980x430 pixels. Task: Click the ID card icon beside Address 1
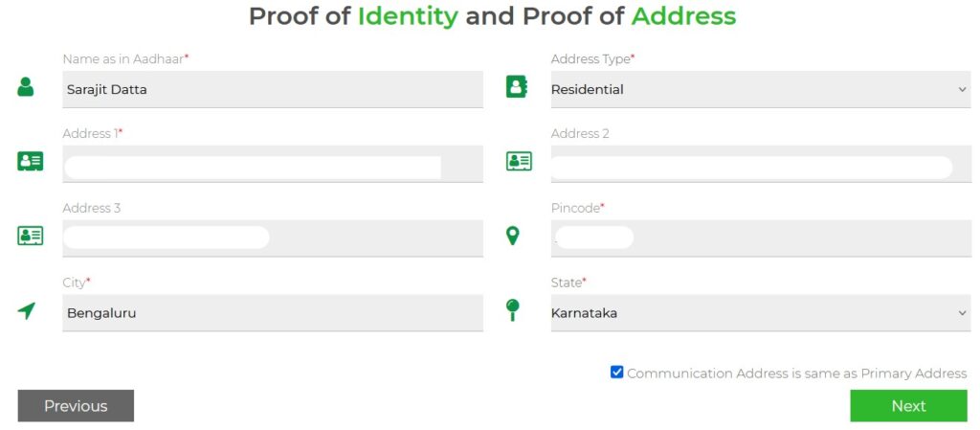tap(31, 161)
